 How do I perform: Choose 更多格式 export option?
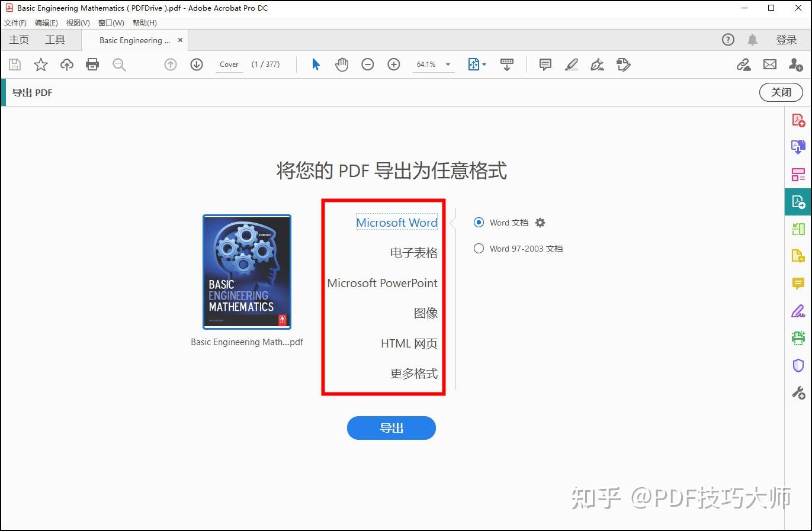pos(414,374)
